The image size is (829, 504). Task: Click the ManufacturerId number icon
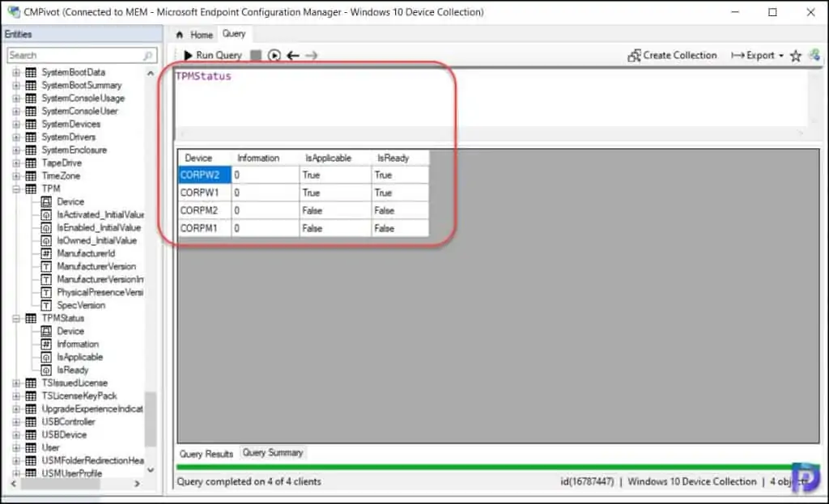(x=46, y=253)
